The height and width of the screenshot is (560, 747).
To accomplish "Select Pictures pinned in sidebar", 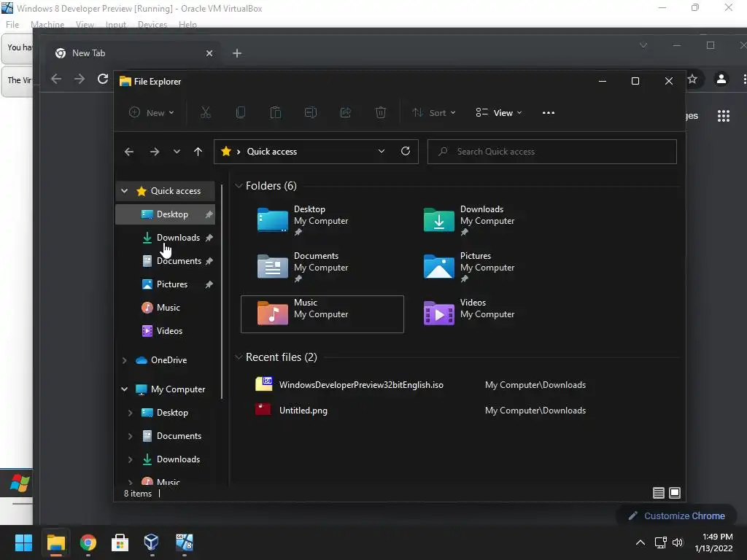I will [x=166, y=284].
